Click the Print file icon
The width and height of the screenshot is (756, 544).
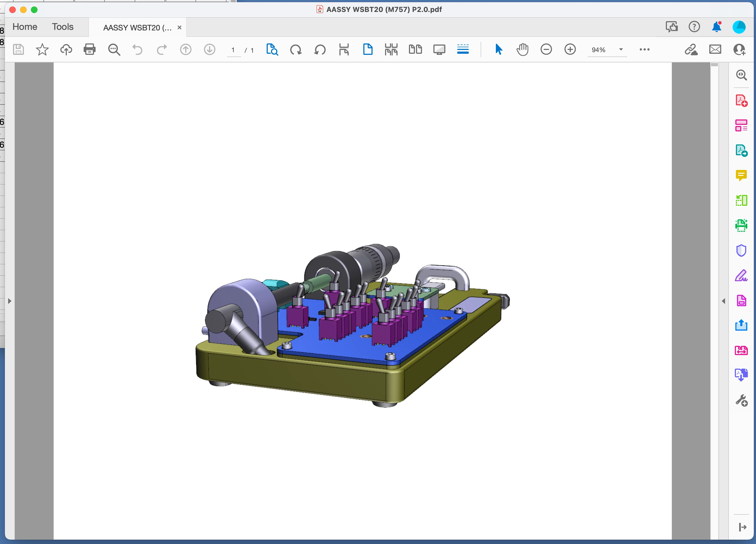coord(89,50)
